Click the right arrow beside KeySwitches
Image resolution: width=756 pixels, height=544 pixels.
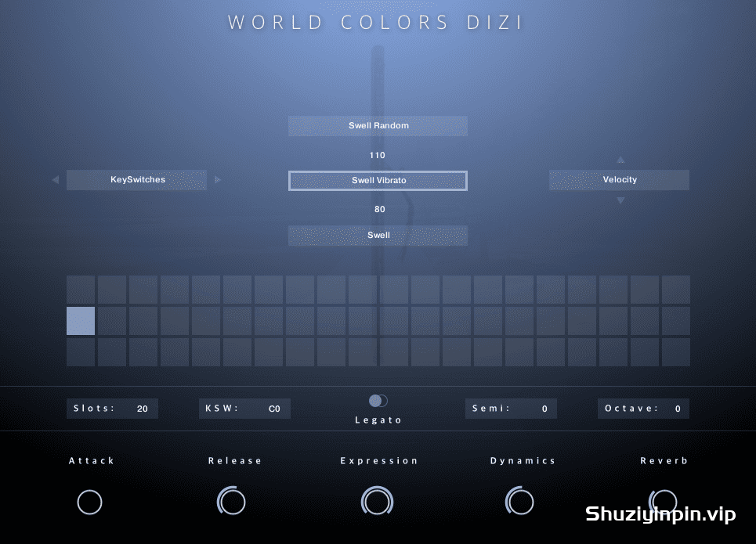tap(218, 180)
